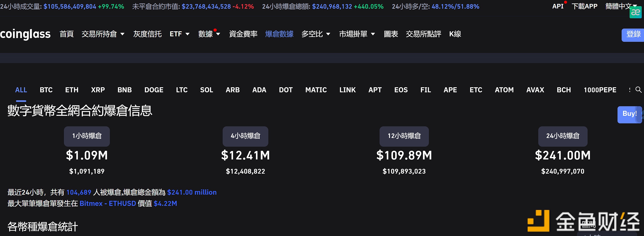Open the Bitmex - ETHUSD link
The height and width of the screenshot is (236, 644).
108,204
